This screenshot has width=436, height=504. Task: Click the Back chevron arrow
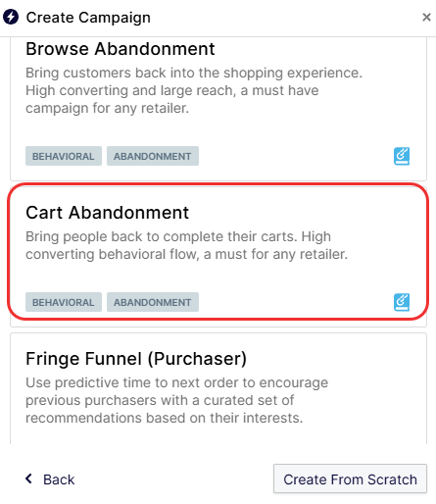pyautogui.click(x=29, y=479)
